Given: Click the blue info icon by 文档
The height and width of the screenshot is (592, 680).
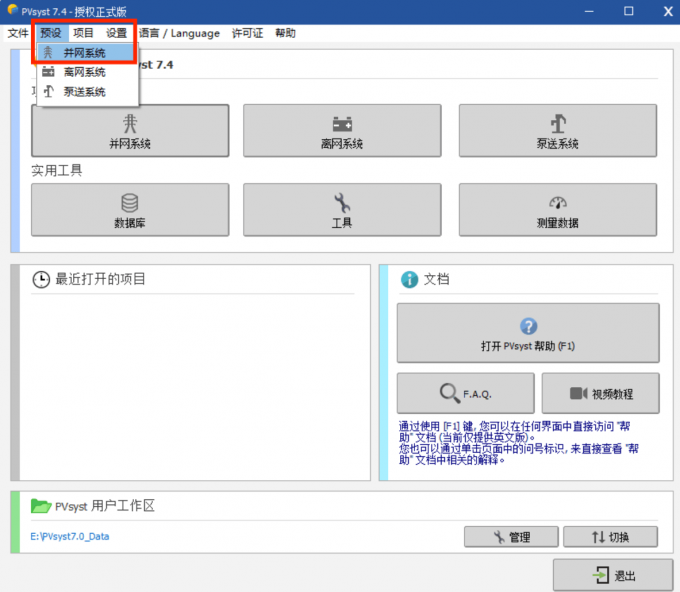Looking at the screenshot, I should (x=409, y=280).
